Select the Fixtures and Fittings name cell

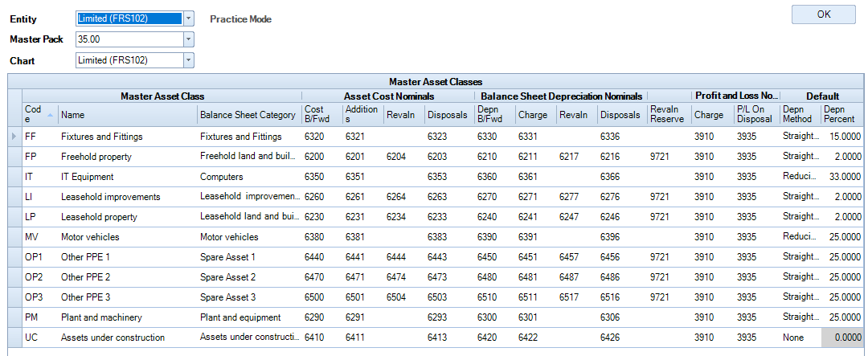127,136
